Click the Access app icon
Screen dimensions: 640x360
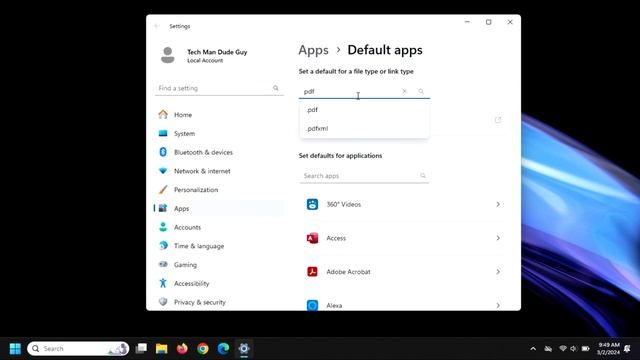312,238
